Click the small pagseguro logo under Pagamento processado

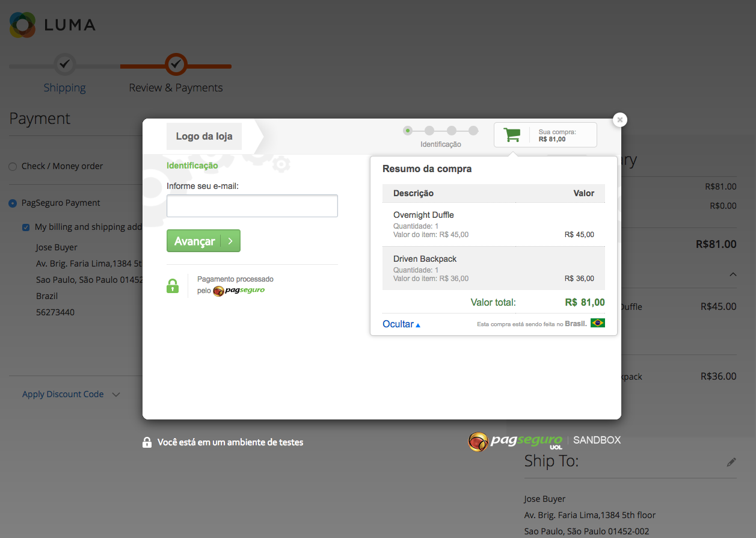239,291
